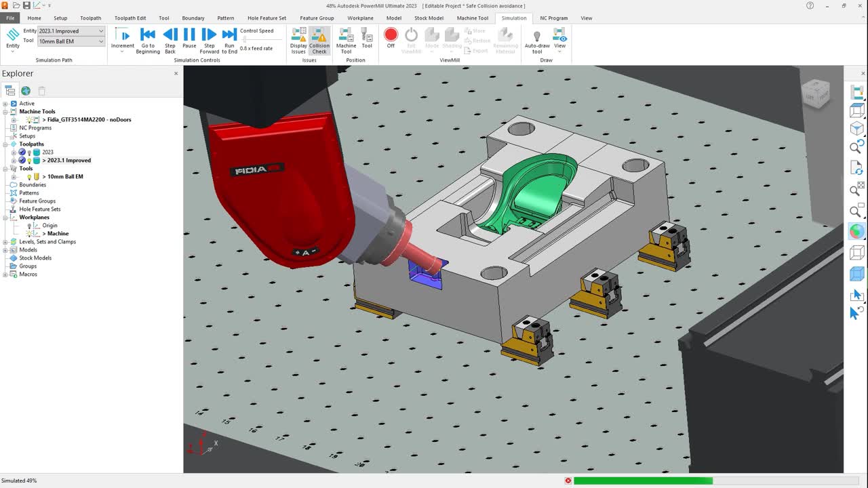
Task: Select the NC Programs tree item
Action: click(35, 128)
